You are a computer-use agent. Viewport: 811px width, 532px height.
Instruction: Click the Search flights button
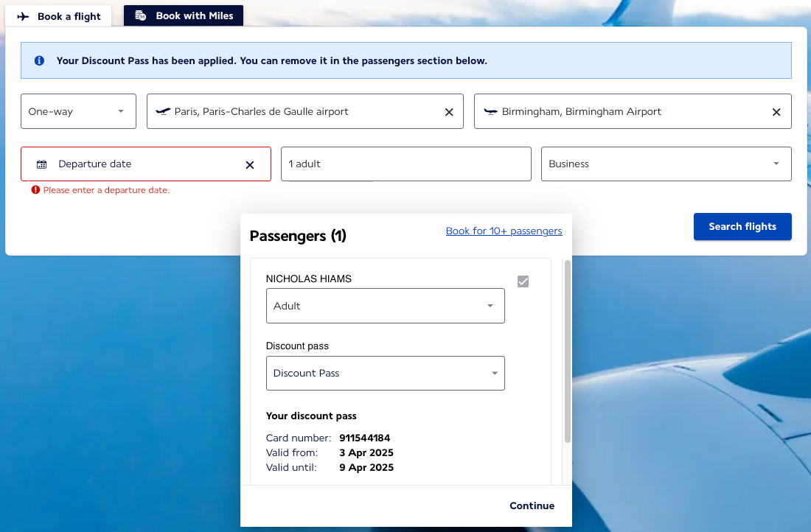742,226
